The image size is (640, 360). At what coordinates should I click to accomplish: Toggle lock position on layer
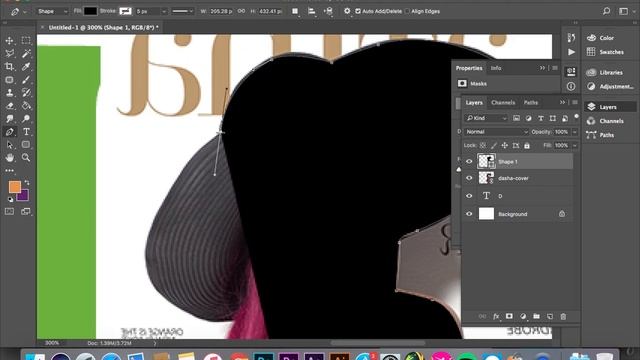(505, 145)
